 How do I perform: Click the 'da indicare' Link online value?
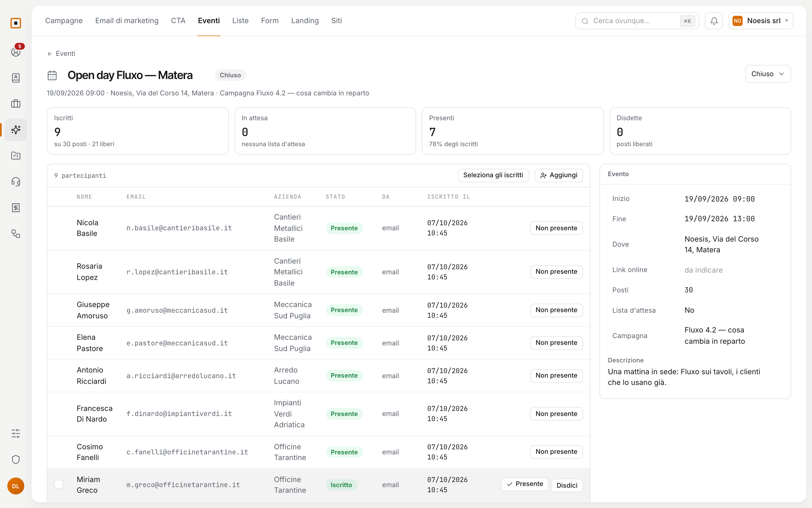pos(703,270)
